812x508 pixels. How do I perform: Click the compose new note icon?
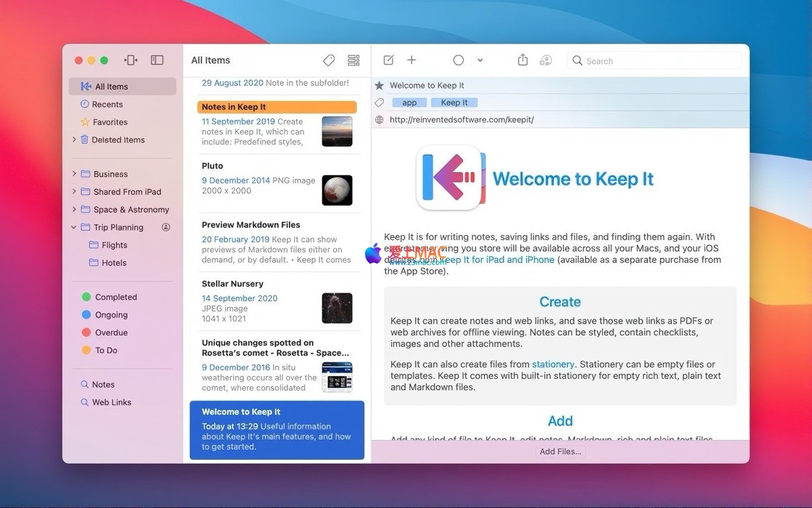point(388,60)
